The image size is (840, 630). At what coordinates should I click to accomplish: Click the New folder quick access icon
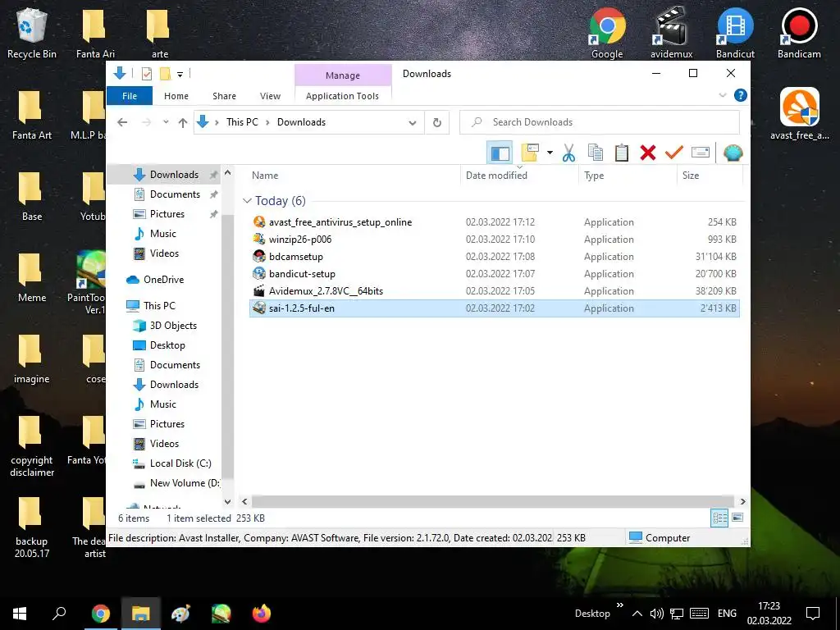click(165, 74)
